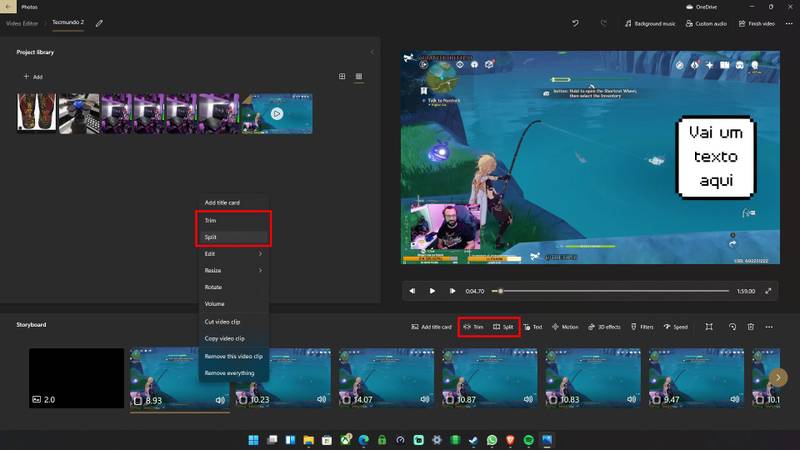Add media to the Project library

[x=33, y=77]
